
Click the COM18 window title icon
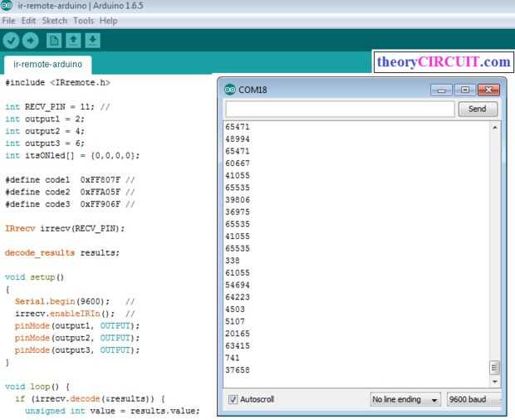pyautogui.click(x=230, y=90)
